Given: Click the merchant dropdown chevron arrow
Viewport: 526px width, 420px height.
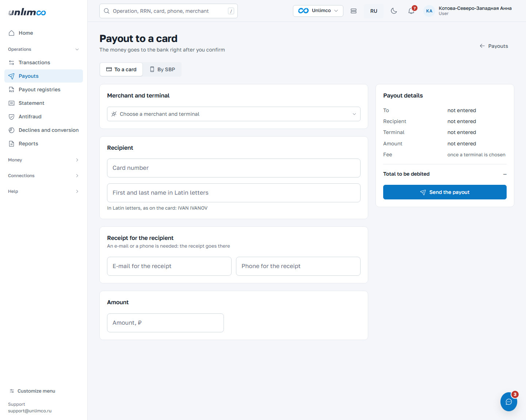Looking at the screenshot, I should point(354,114).
